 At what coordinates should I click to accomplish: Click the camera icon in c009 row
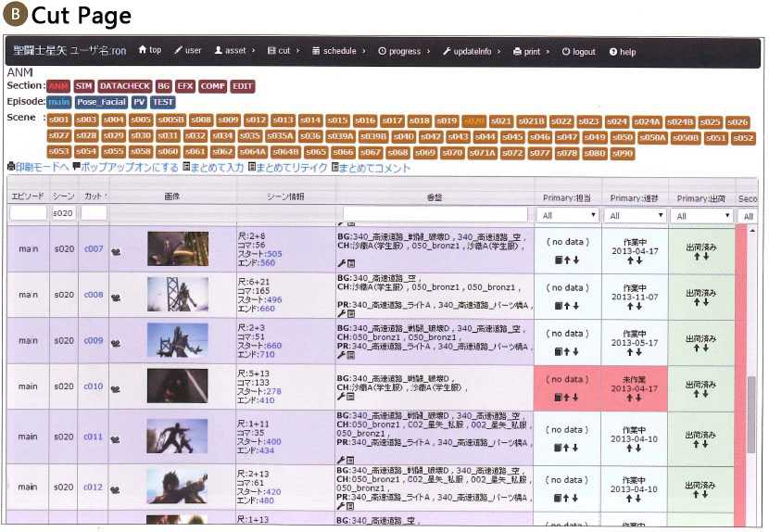(116, 344)
